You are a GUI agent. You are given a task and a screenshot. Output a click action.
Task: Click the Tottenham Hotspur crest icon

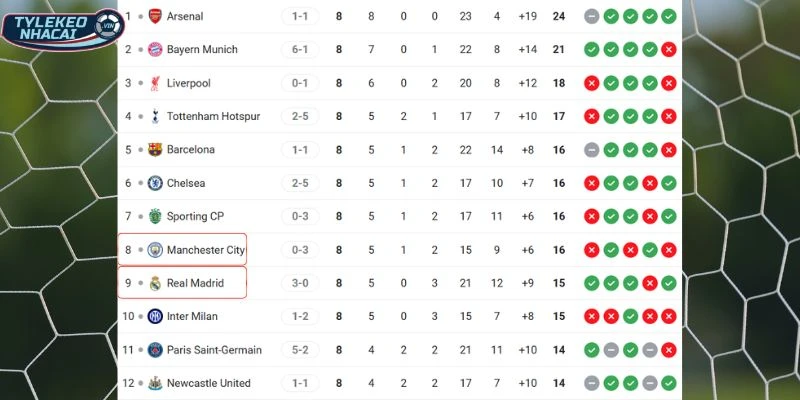[x=154, y=116]
